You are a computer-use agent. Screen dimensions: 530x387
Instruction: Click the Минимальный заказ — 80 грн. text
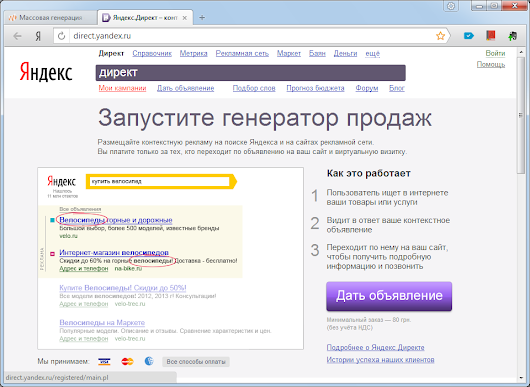pos(369,320)
